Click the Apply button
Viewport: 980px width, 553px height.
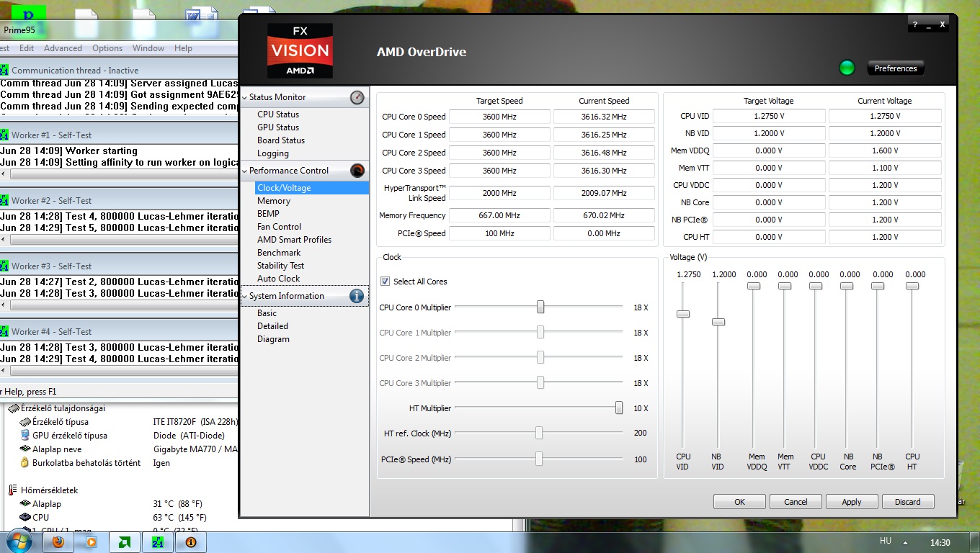point(852,502)
